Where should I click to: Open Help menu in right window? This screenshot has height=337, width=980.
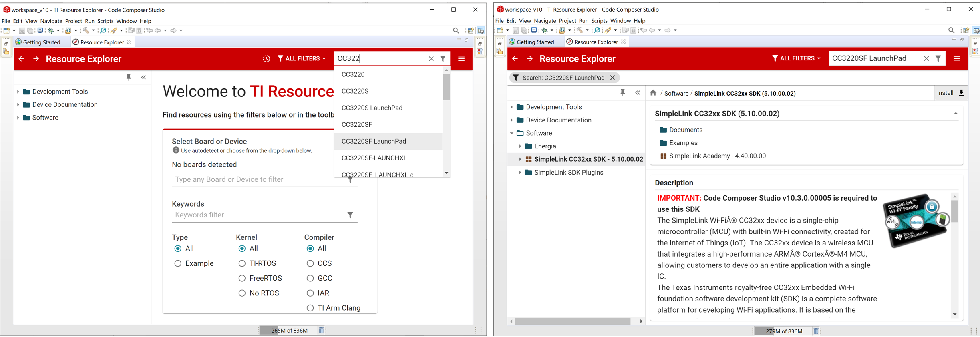(640, 21)
